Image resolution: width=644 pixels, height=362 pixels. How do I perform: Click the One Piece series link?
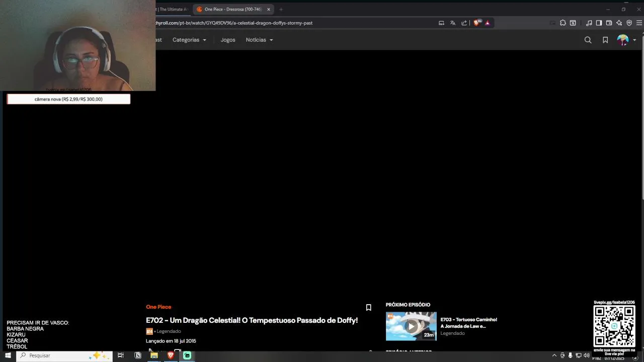click(x=158, y=307)
